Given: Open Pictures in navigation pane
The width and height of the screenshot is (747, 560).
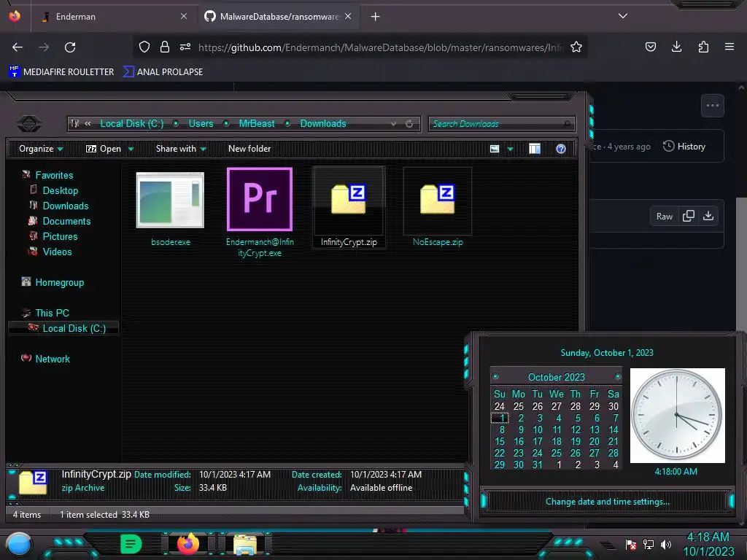Looking at the screenshot, I should point(60,236).
